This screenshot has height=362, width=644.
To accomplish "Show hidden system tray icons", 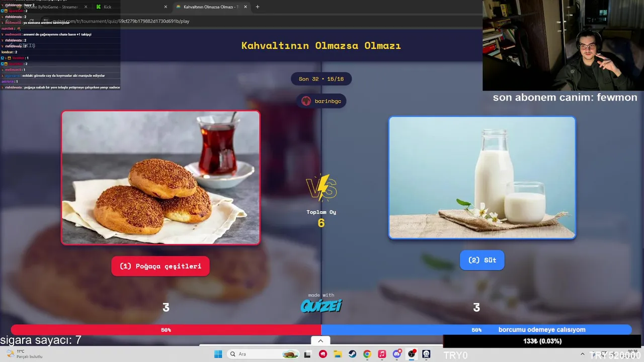I will tap(583, 354).
